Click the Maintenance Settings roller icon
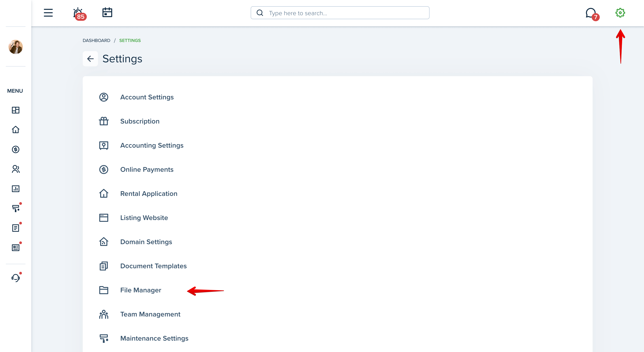Screen dimensions: 644x352 pos(104,339)
